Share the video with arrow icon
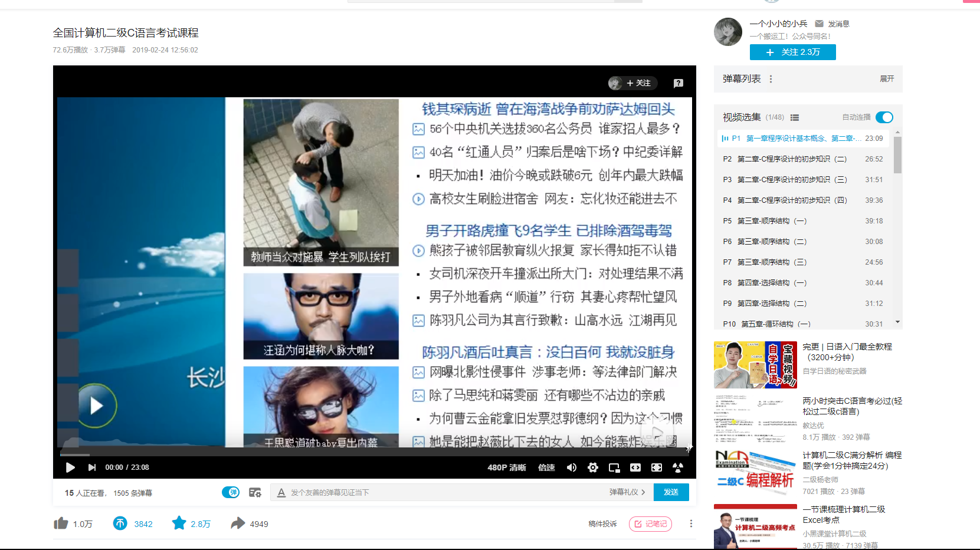The width and height of the screenshot is (980, 550). pyautogui.click(x=238, y=523)
